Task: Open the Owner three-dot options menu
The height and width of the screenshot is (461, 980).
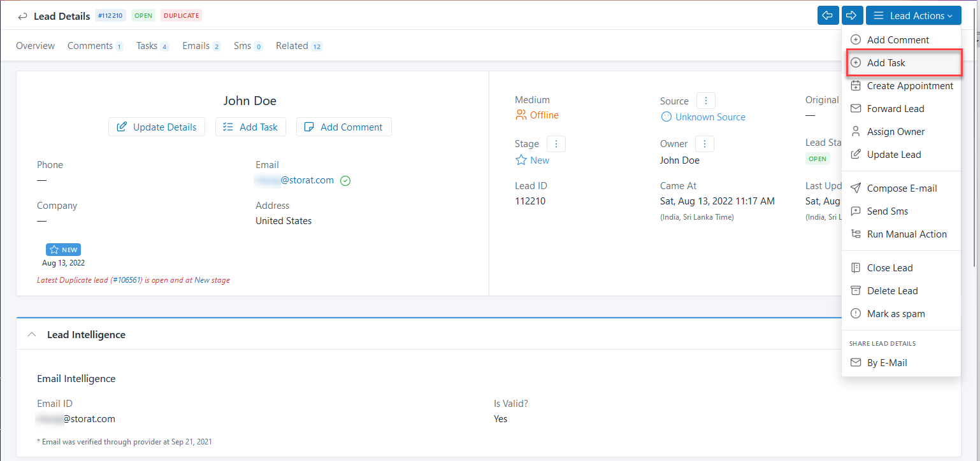Action: coord(704,144)
